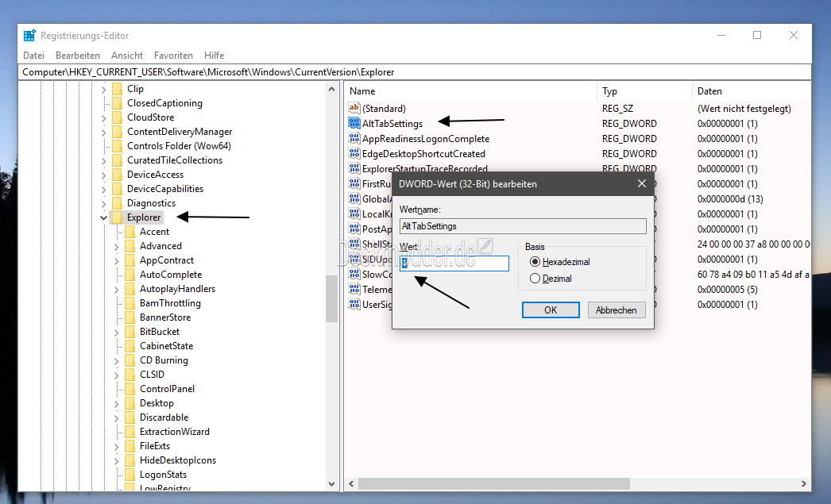Click tree pane scroll-up arrow
The image size is (831, 504).
pyautogui.click(x=332, y=89)
